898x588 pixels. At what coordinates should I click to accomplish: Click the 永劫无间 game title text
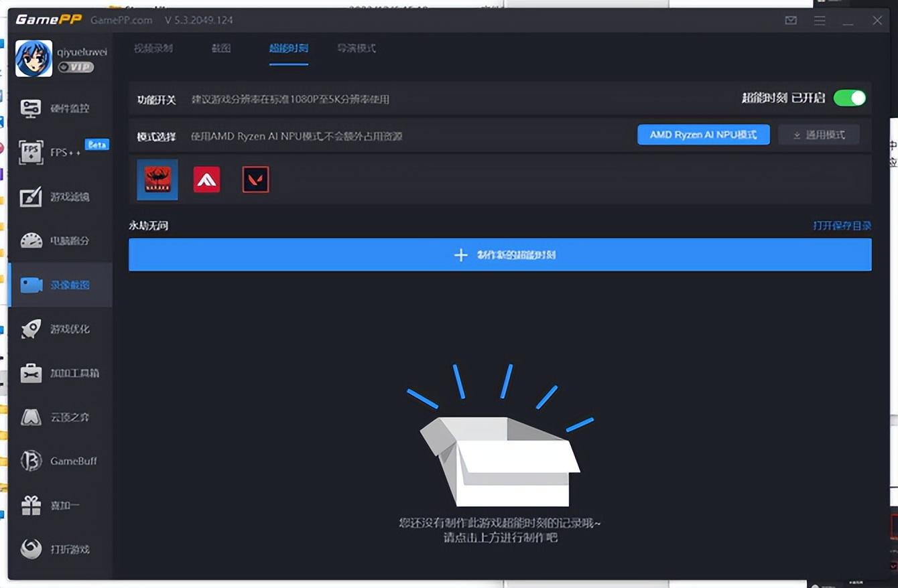point(148,226)
